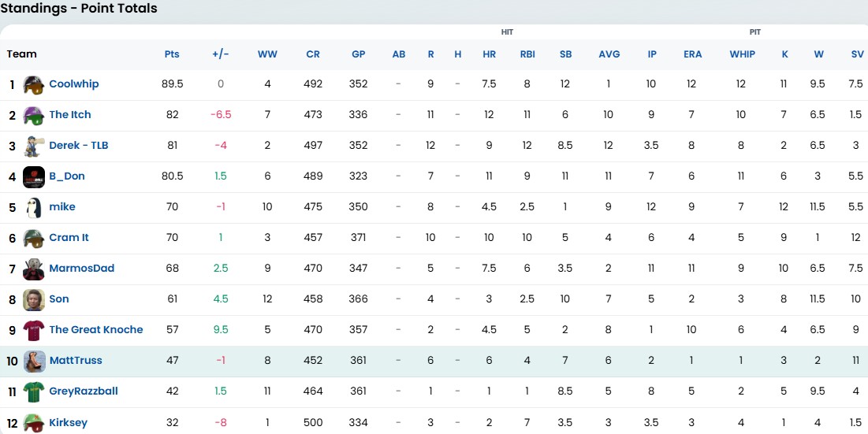Sort table by ERA column header
The width and height of the screenshot is (868, 434).
tap(692, 54)
